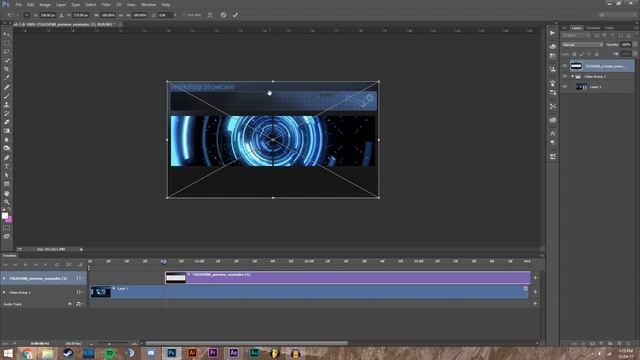This screenshot has height=360, width=640.
Task: Select the Brush tool
Action: coord(7,96)
